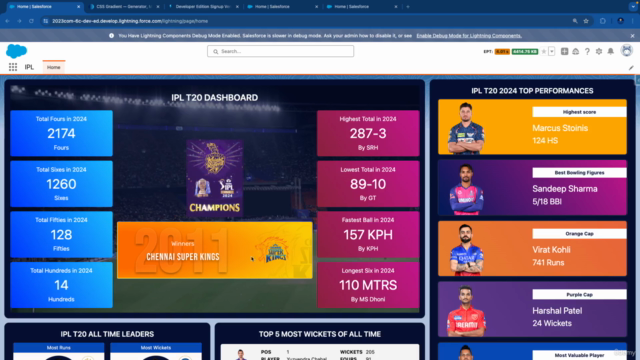Click Top 5 Most Wickets heading
Image resolution: width=640 pixels, height=360 pixels.
point(320,334)
